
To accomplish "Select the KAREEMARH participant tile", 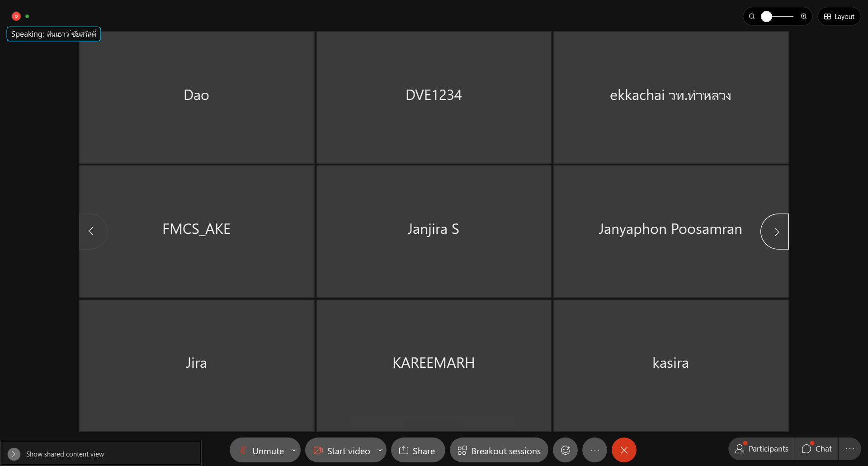I will pos(434,366).
